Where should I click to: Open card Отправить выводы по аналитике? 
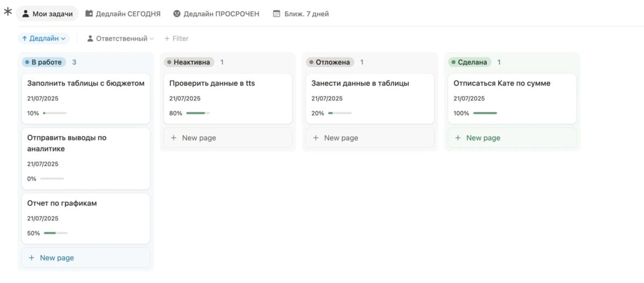[x=86, y=159]
